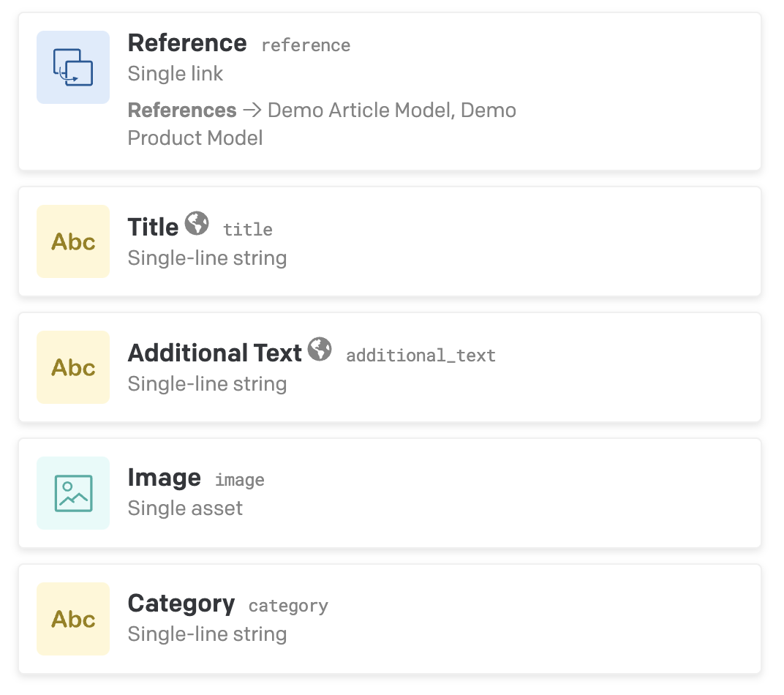The image size is (784, 695).
Task: Click the globe icon beside Title
Action: click(x=197, y=223)
